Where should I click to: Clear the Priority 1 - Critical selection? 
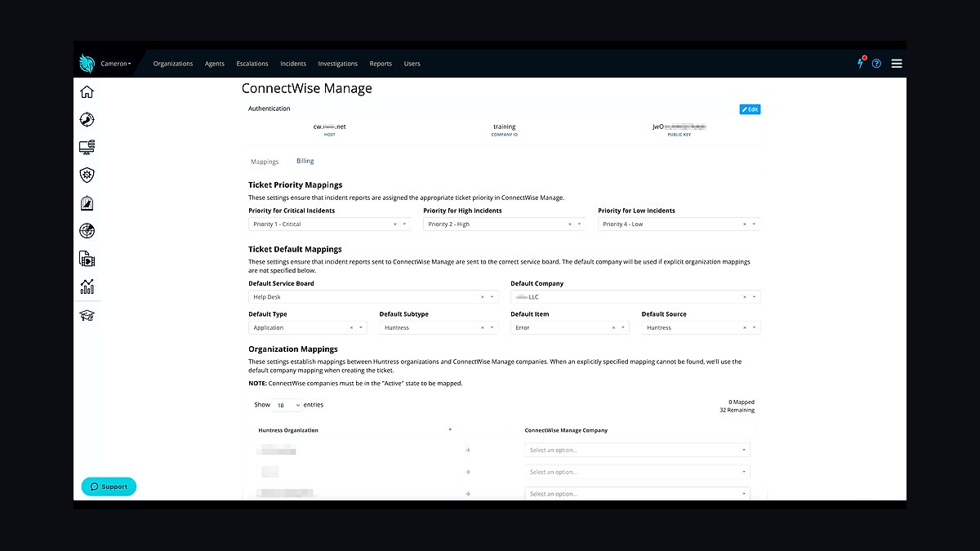coord(395,224)
